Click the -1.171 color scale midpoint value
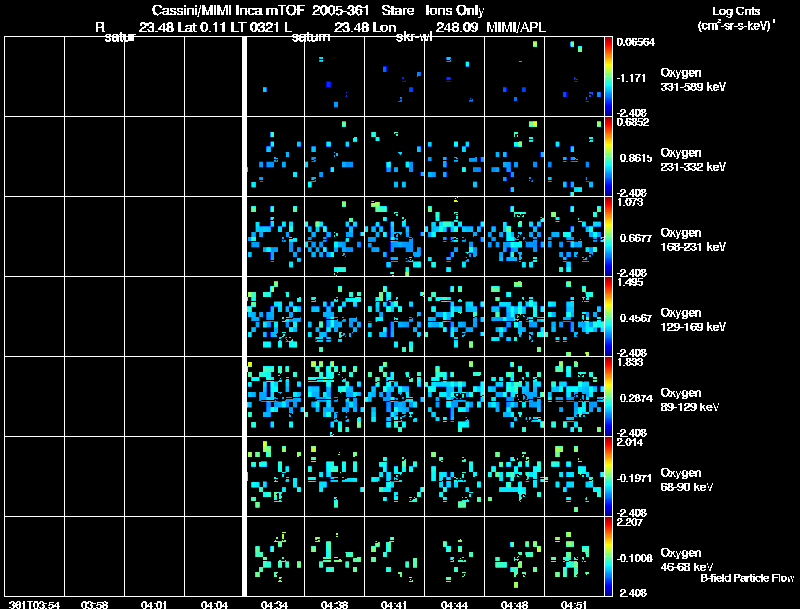Viewport: 800px width, 609px height. click(x=632, y=78)
